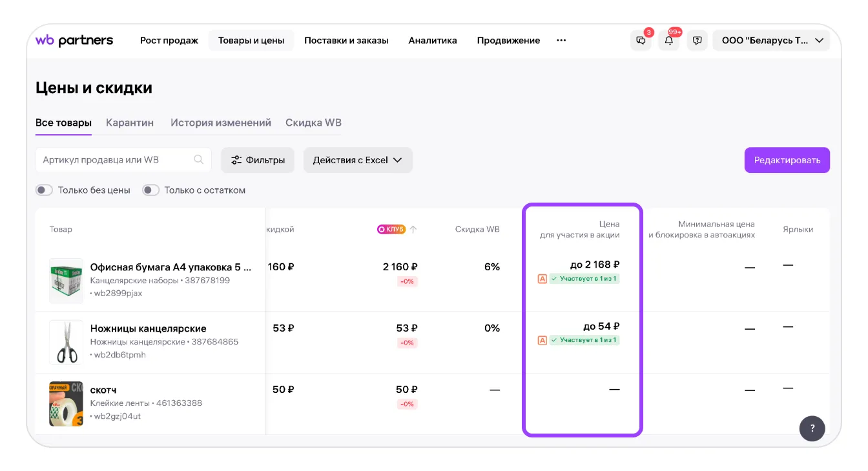Open the company account dropdown

(x=771, y=40)
